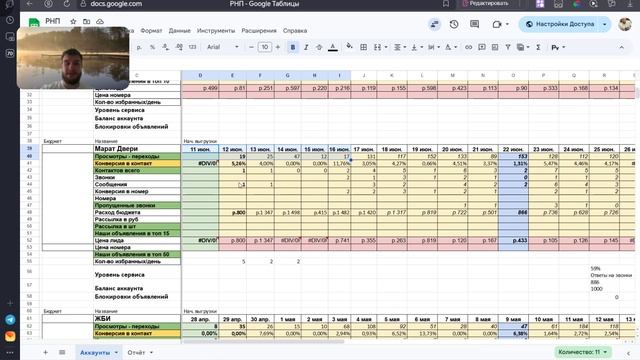Screen dimensions: 640x360
Task: Select the ЖБИ title cell
Action: [x=137, y=318]
